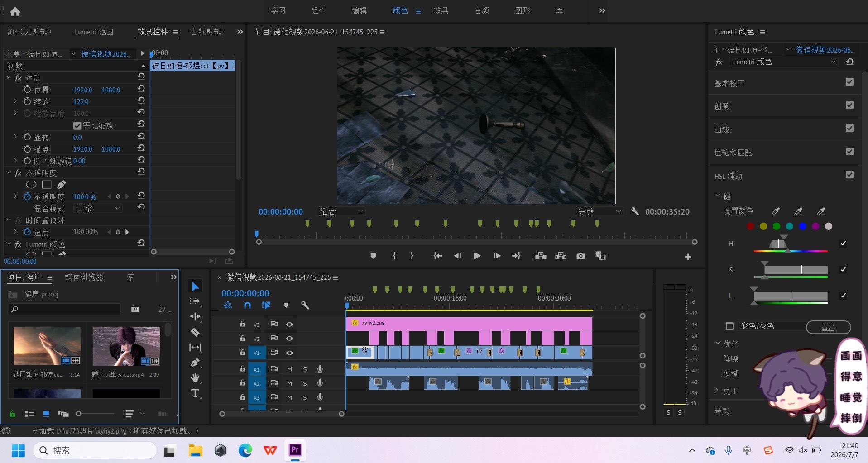868x463 pixels.
Task: Select the Type tool
Action: click(195, 393)
